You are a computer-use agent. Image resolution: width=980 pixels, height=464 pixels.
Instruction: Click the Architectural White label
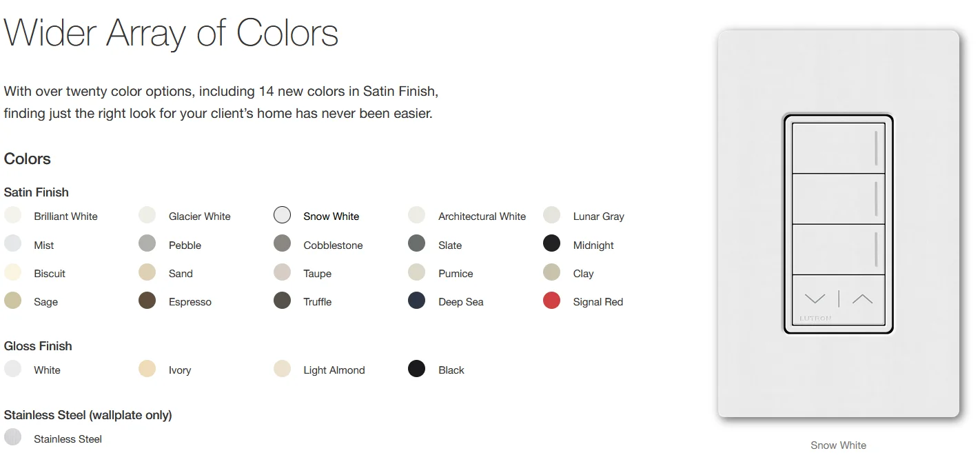coord(482,216)
